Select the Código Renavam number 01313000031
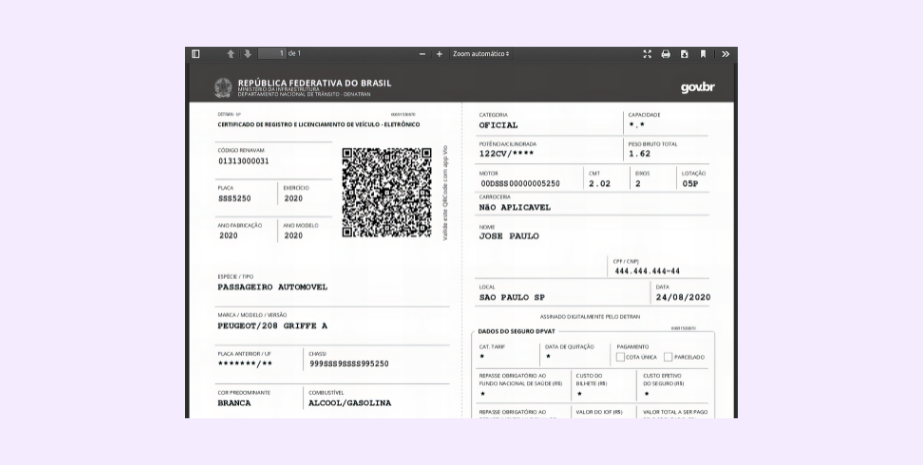923x465 pixels. 244,161
